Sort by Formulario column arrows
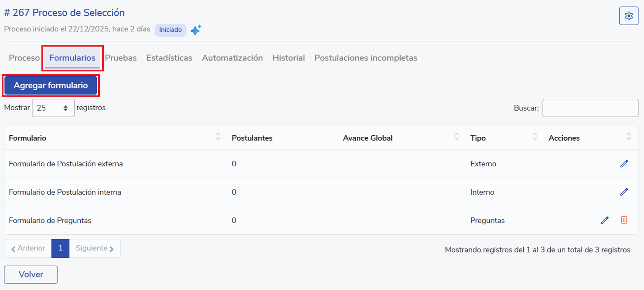 (218, 137)
